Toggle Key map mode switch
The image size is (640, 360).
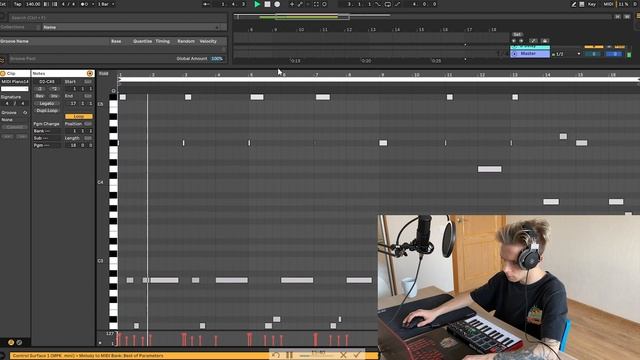click(x=592, y=4)
